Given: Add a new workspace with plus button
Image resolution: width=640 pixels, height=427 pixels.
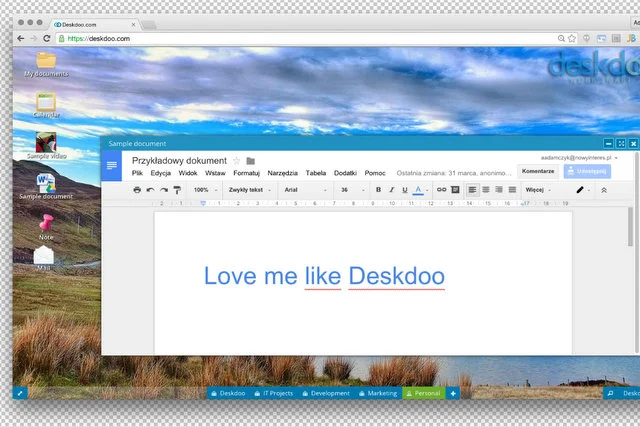Looking at the screenshot, I should click(453, 393).
